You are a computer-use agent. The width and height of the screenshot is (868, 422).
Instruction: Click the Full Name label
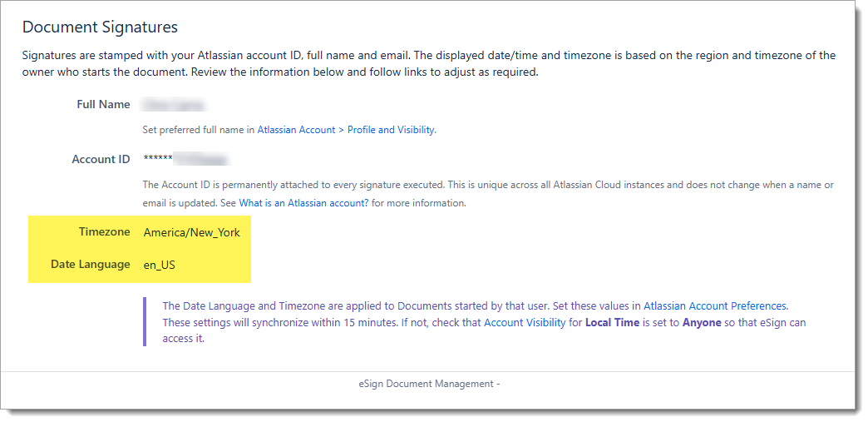click(x=103, y=105)
